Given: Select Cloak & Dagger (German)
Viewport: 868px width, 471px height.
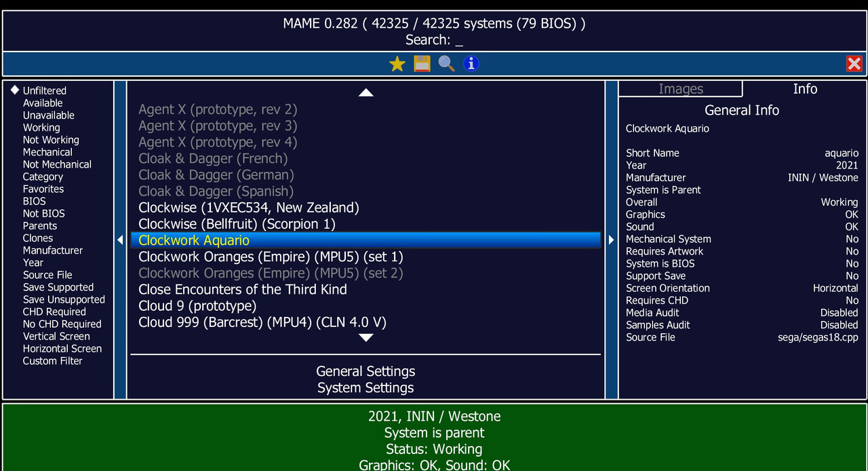Looking at the screenshot, I should coord(366,174).
